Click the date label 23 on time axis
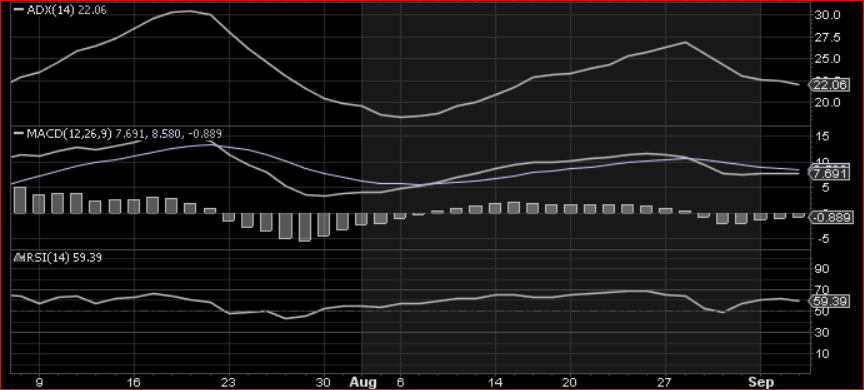 (229, 382)
